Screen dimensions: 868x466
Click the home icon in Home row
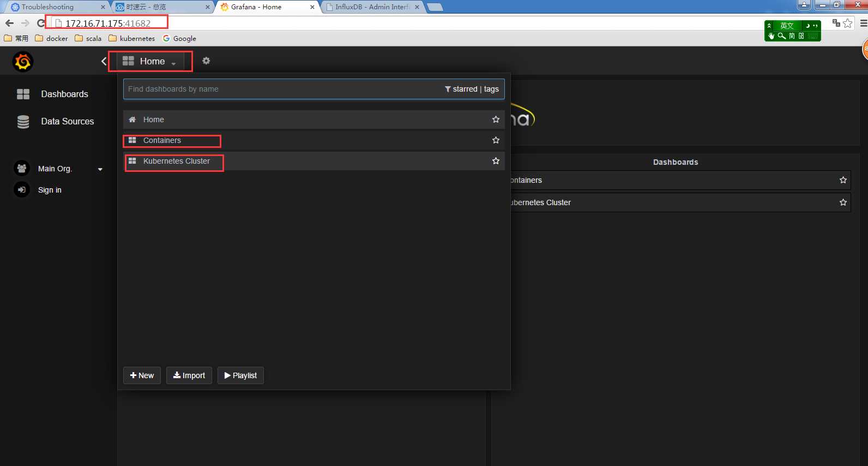(x=132, y=120)
